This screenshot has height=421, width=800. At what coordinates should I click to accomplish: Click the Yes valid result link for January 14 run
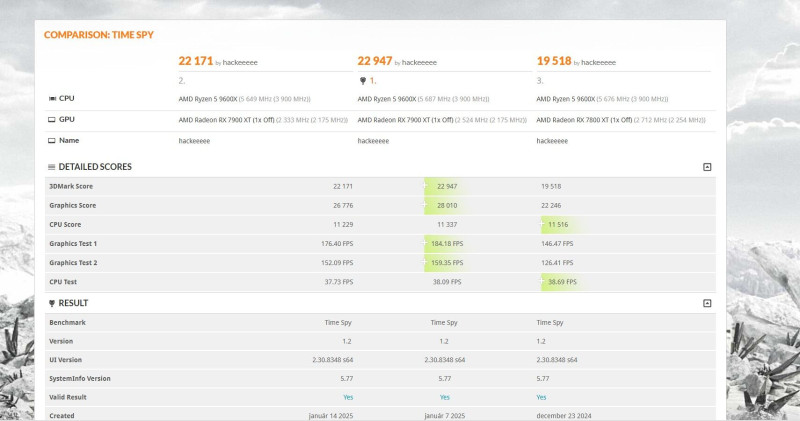[348, 397]
